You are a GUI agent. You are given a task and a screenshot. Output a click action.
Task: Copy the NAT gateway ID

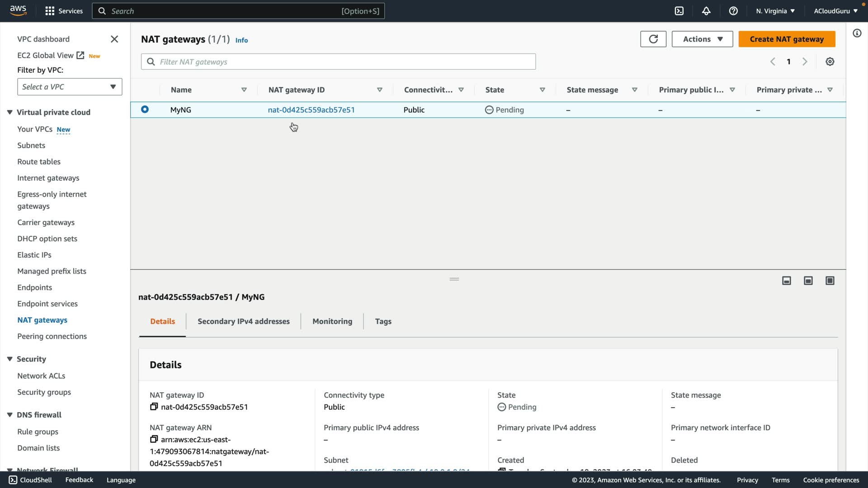[x=154, y=407]
